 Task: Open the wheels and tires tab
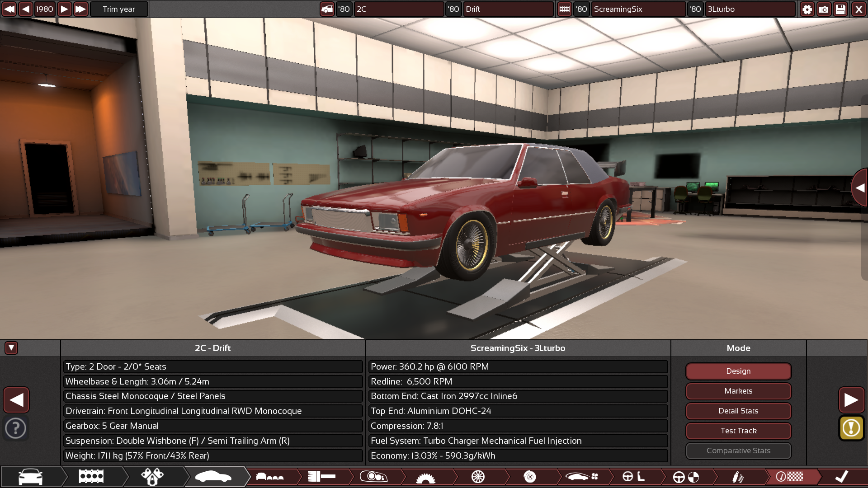click(478, 477)
